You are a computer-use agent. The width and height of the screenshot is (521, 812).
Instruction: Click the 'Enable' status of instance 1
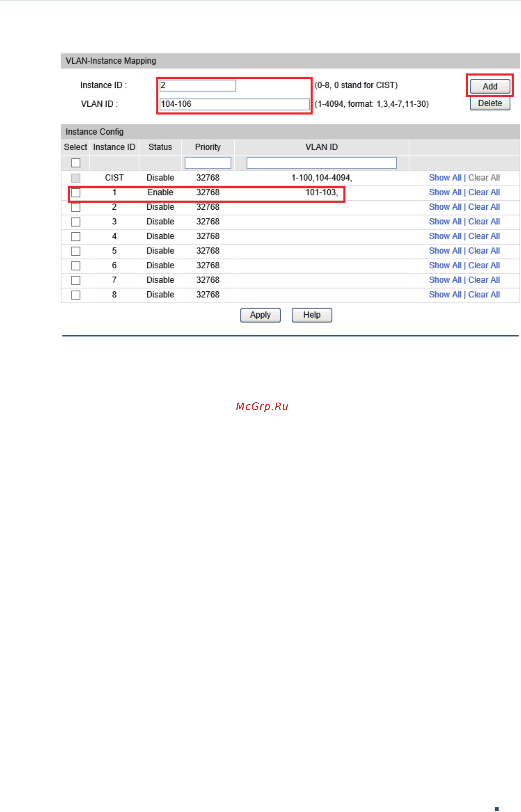(x=160, y=192)
